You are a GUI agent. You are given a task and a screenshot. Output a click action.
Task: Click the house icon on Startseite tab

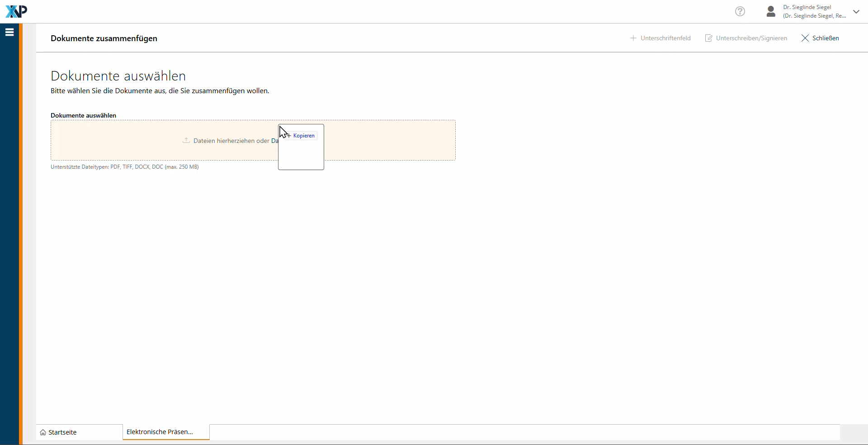pos(43,433)
